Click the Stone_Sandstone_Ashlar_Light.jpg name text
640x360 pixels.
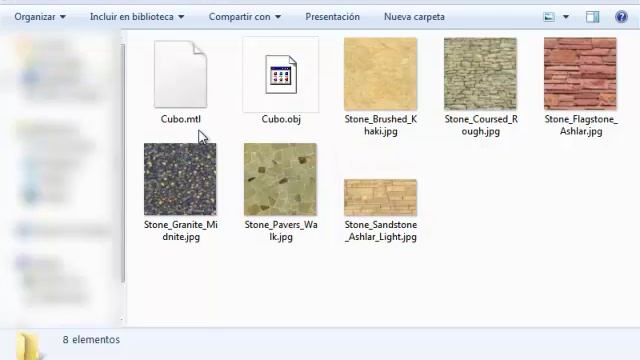pos(380,231)
